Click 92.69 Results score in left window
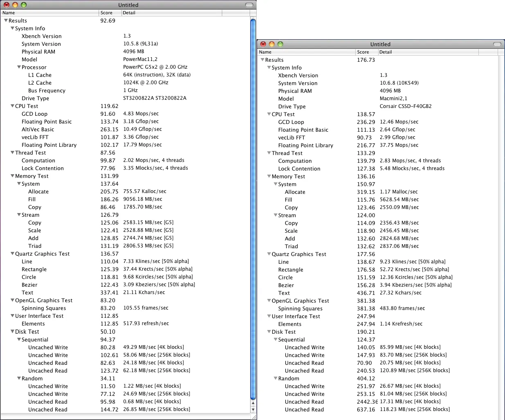The image size is (505, 420). point(108,20)
